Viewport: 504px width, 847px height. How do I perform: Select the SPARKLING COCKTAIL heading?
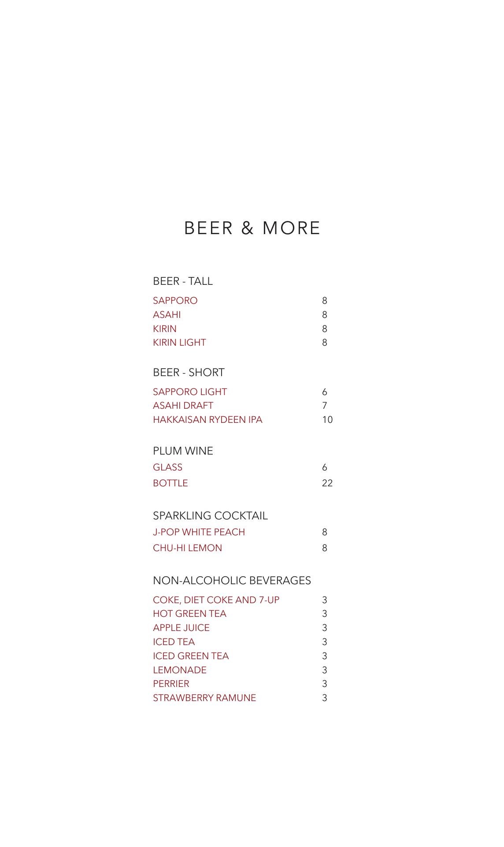(210, 516)
